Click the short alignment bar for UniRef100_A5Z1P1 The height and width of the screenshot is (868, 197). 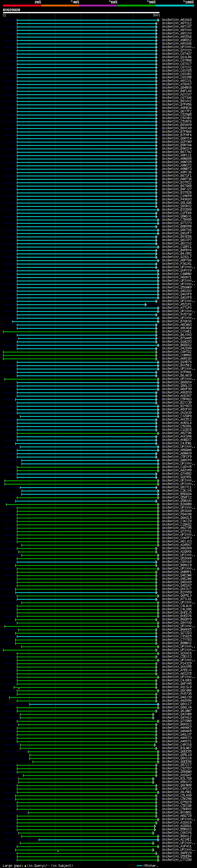coord(82,305)
